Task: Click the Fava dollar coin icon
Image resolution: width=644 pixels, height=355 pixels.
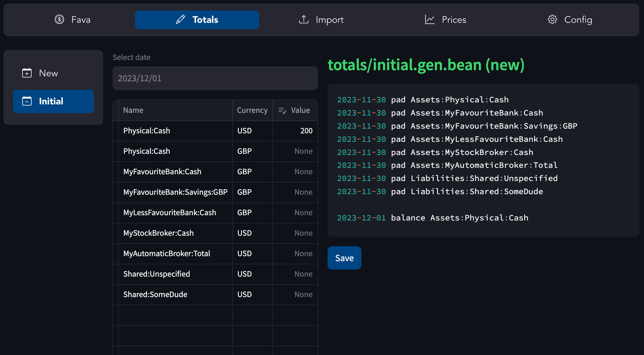Action: (59, 20)
